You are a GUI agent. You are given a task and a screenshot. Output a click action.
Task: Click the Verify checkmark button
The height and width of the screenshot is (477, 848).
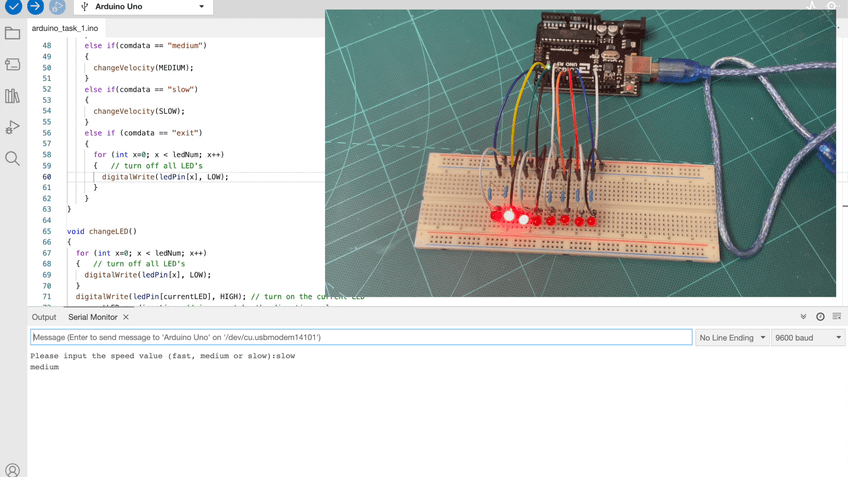pyautogui.click(x=13, y=6)
